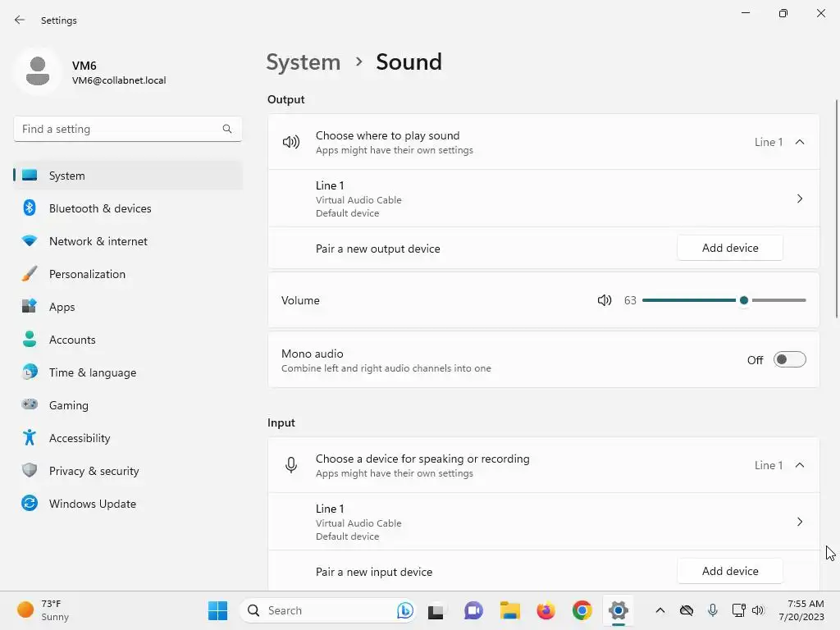Toggle Mono audio switch on
The width and height of the screenshot is (840, 630).
click(x=789, y=359)
